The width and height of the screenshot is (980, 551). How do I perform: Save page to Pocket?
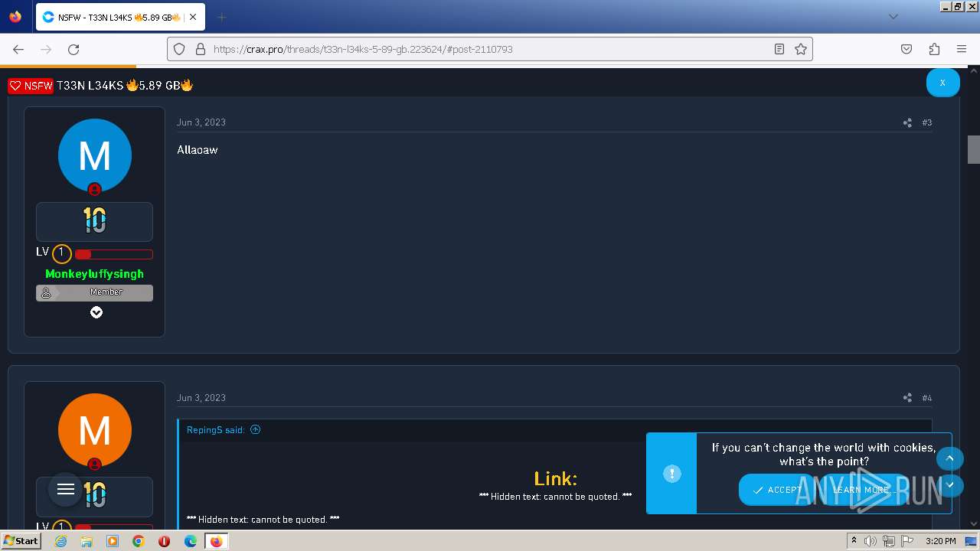tap(906, 49)
